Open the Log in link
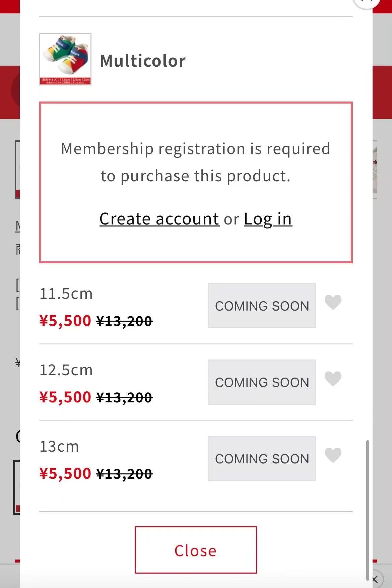392x588 pixels. (268, 219)
